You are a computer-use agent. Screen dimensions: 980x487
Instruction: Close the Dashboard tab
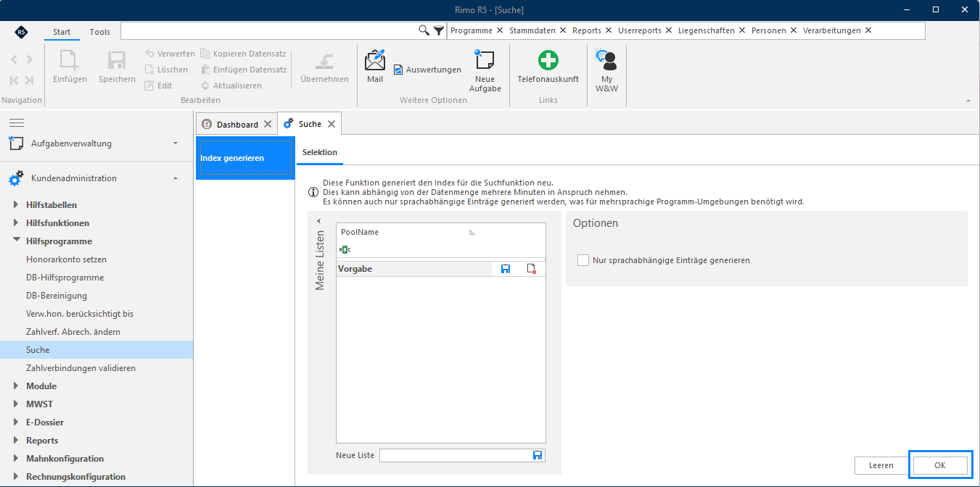click(268, 124)
